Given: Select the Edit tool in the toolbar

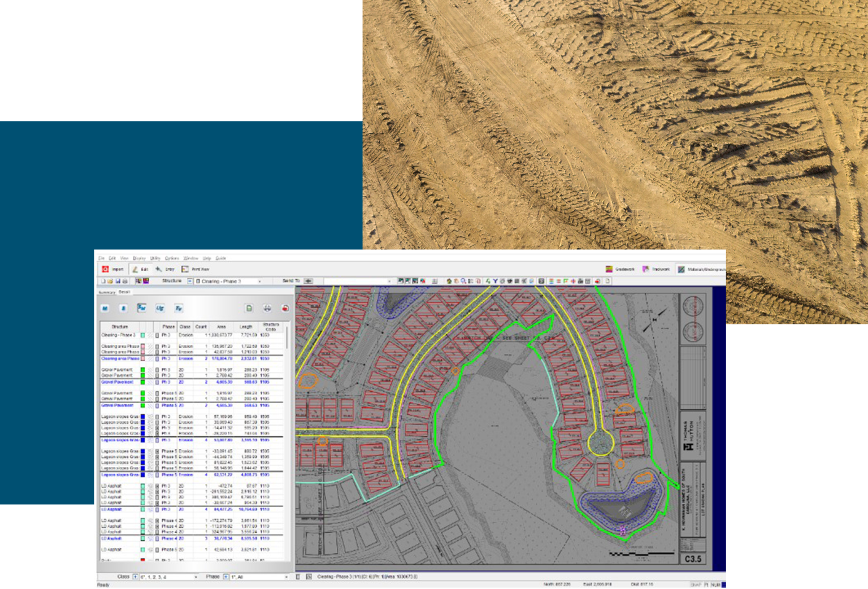Looking at the screenshot, I should (140, 269).
